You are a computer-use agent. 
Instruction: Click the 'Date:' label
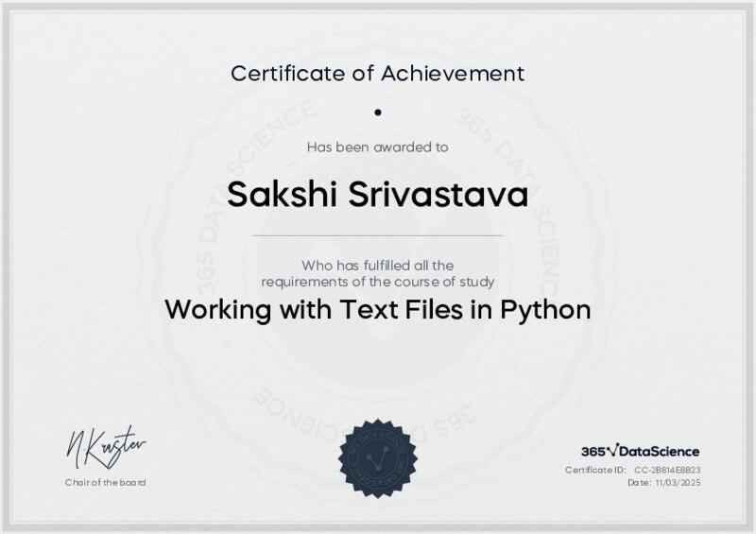click(639, 482)
